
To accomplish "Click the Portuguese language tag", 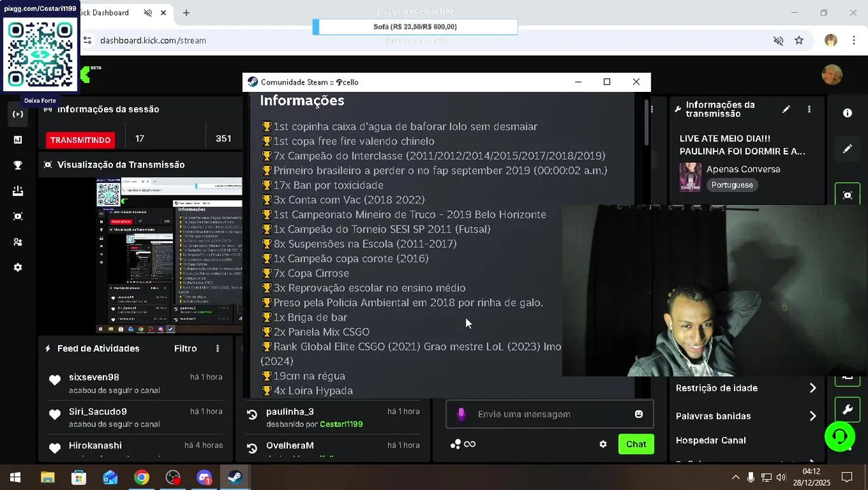I will 733,185.
